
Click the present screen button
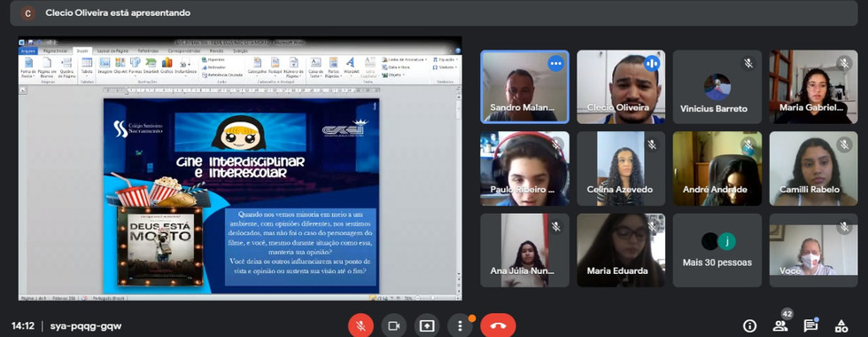click(x=427, y=326)
